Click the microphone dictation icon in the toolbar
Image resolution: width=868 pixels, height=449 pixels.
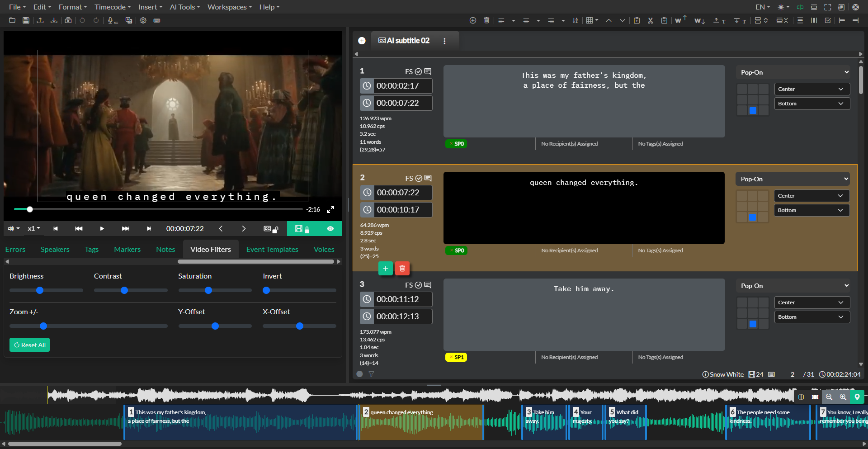point(112,20)
